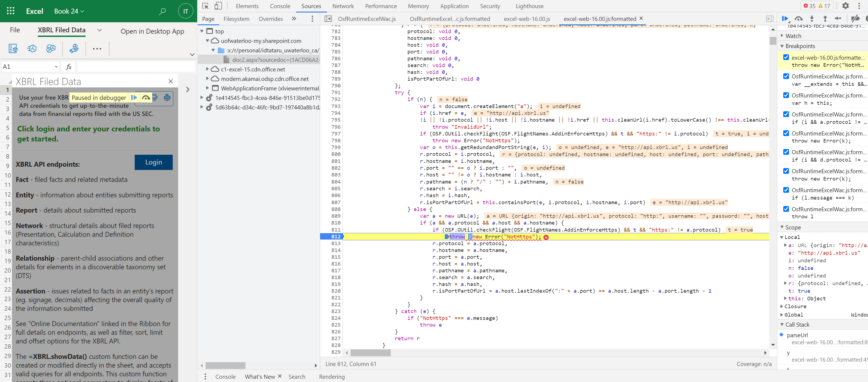868x382 pixels.
Task: Collapse the Scope section
Action: point(782,227)
